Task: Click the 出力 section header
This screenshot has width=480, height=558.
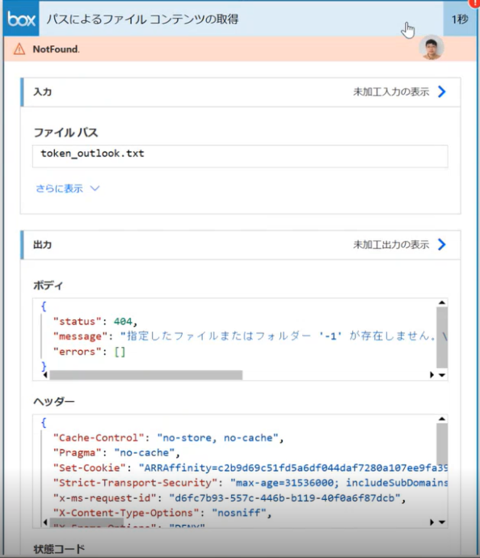Action: 240,244
